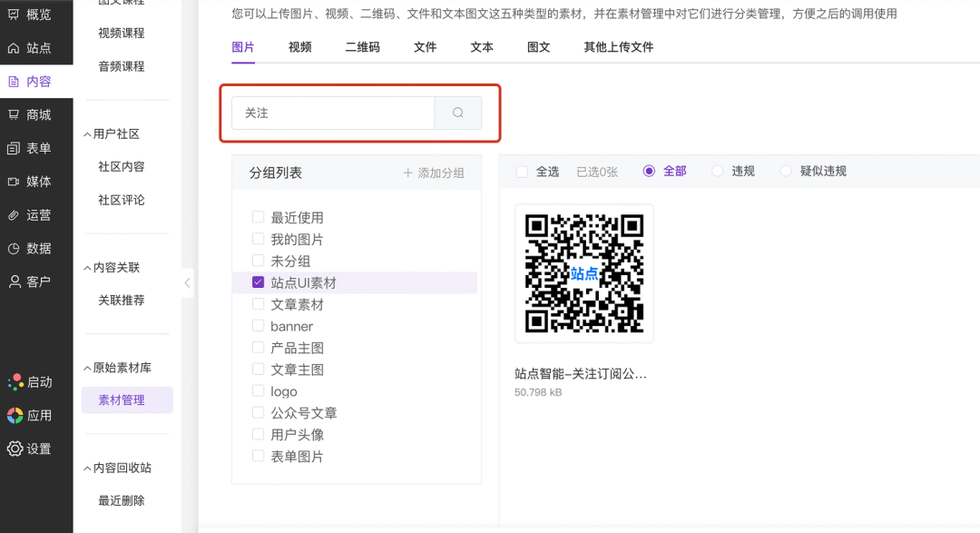Viewport: 980px width, 533px height.
Task: Open the 站点智能 QR code thumbnail
Action: click(x=584, y=273)
